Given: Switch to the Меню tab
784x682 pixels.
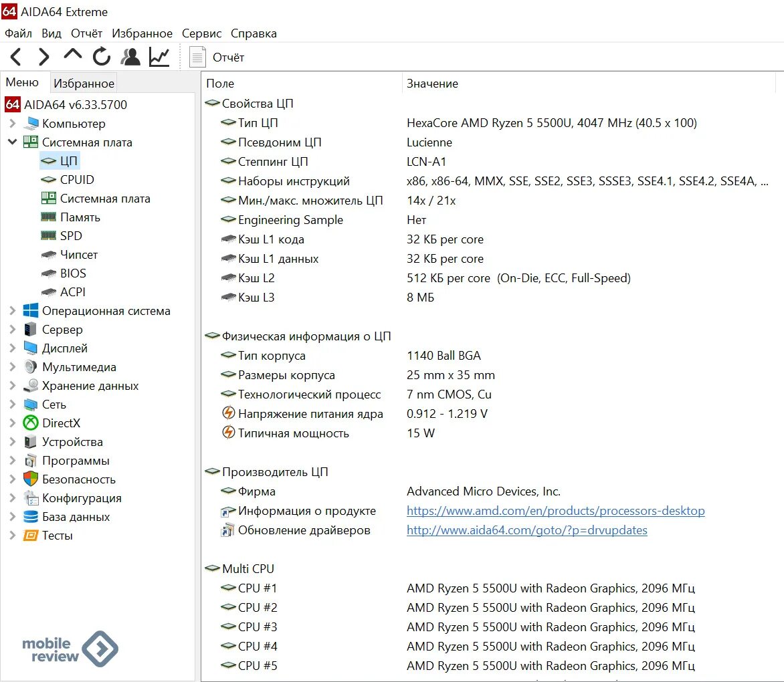Looking at the screenshot, I should pos(23,82).
